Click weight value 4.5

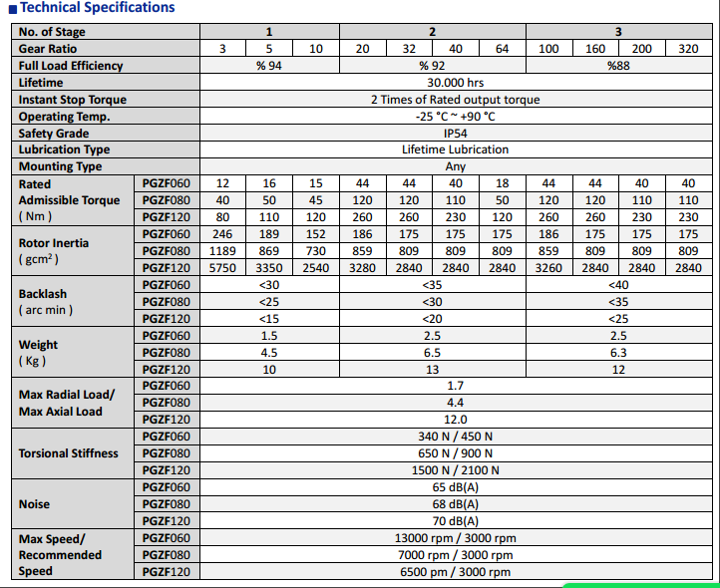point(269,353)
